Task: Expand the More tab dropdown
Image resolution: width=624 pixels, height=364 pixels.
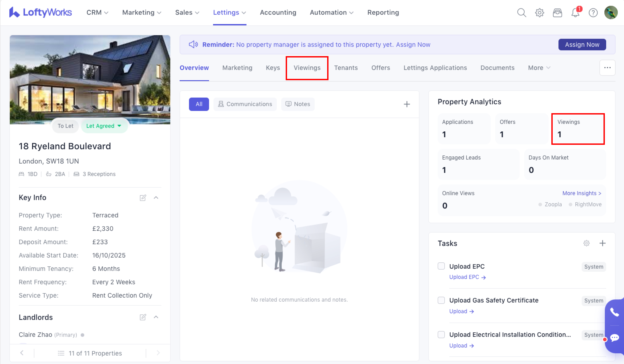Action: pos(539,68)
